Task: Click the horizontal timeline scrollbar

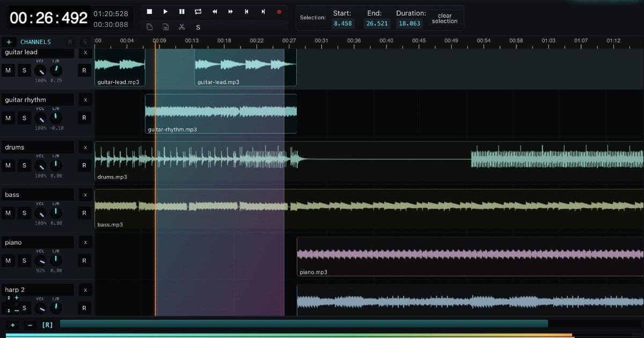Action: [304, 324]
